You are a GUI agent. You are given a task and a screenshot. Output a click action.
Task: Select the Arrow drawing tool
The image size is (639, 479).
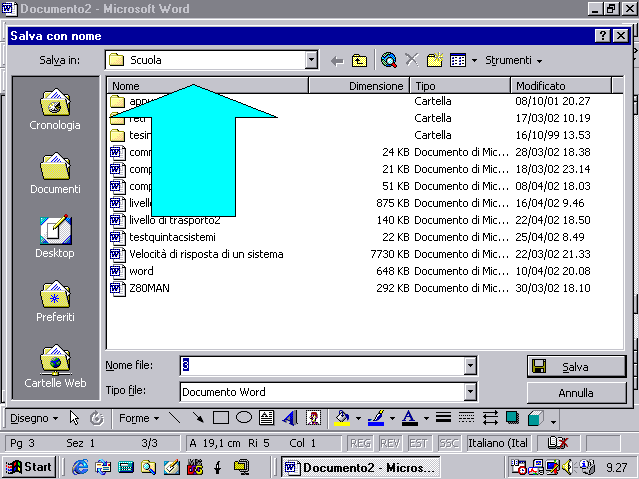tap(198, 418)
